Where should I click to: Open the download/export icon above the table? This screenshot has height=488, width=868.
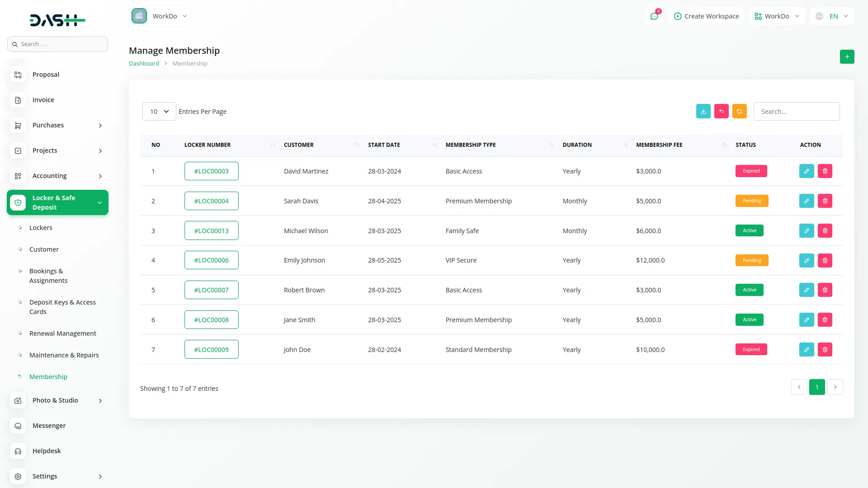(703, 111)
